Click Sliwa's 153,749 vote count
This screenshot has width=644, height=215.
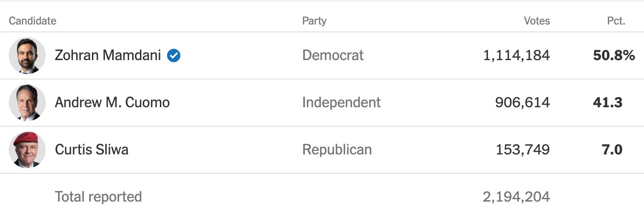click(x=523, y=150)
